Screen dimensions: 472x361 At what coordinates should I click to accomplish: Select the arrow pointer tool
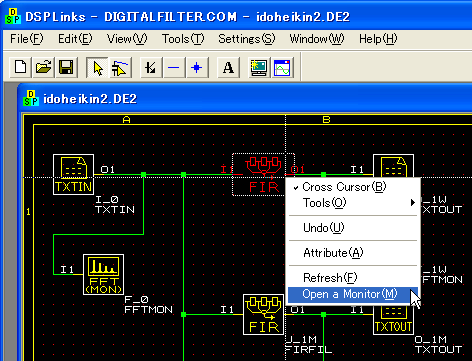point(97,67)
